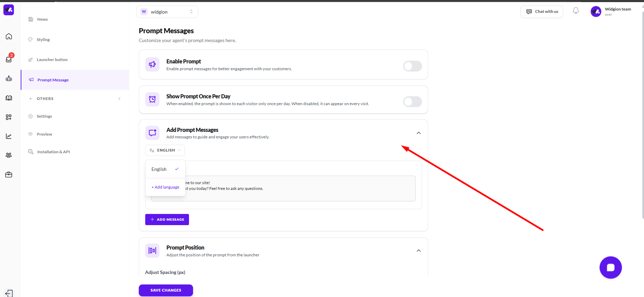Click the Add Message button

tap(167, 220)
